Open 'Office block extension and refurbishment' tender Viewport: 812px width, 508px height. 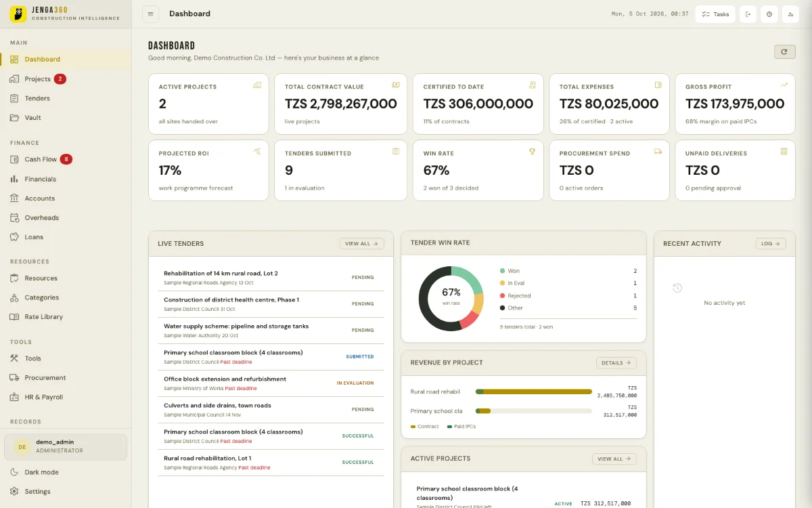pos(271,383)
